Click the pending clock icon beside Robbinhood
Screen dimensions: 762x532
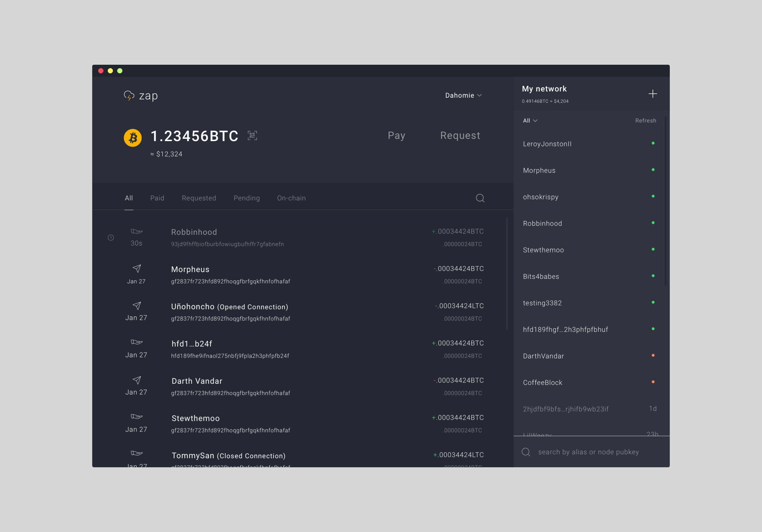[111, 238]
